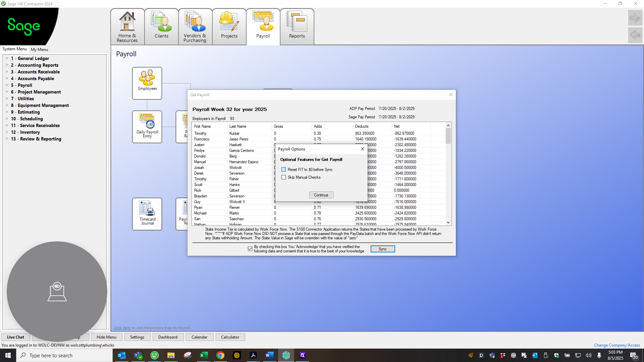This screenshot has width=644, height=362.
Task: Open the Clients tab
Action: pos(161,27)
